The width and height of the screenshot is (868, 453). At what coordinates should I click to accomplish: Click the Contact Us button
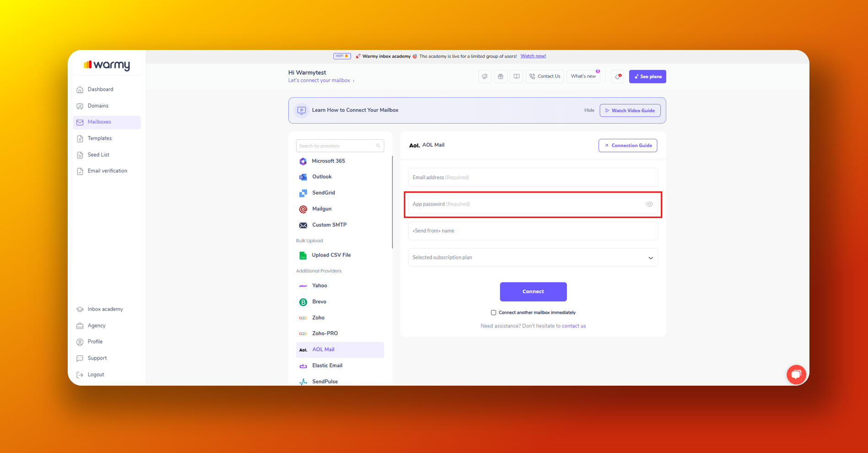point(545,76)
